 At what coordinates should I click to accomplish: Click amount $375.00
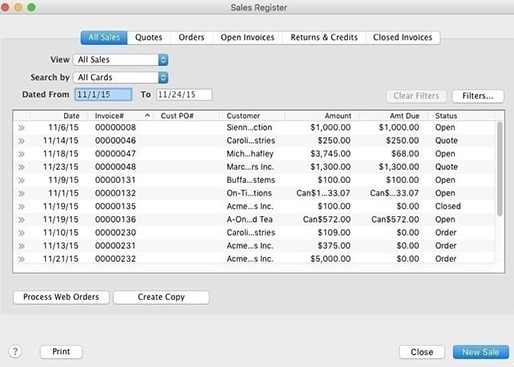click(x=334, y=246)
